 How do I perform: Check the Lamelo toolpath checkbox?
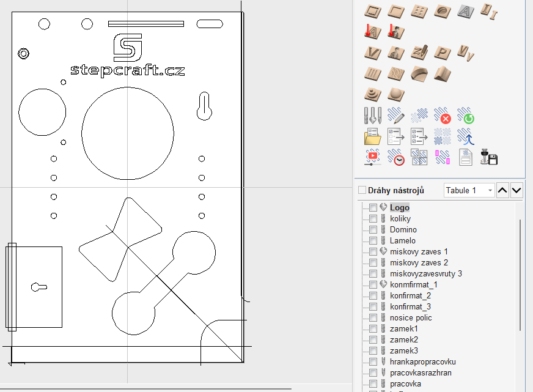click(x=373, y=241)
